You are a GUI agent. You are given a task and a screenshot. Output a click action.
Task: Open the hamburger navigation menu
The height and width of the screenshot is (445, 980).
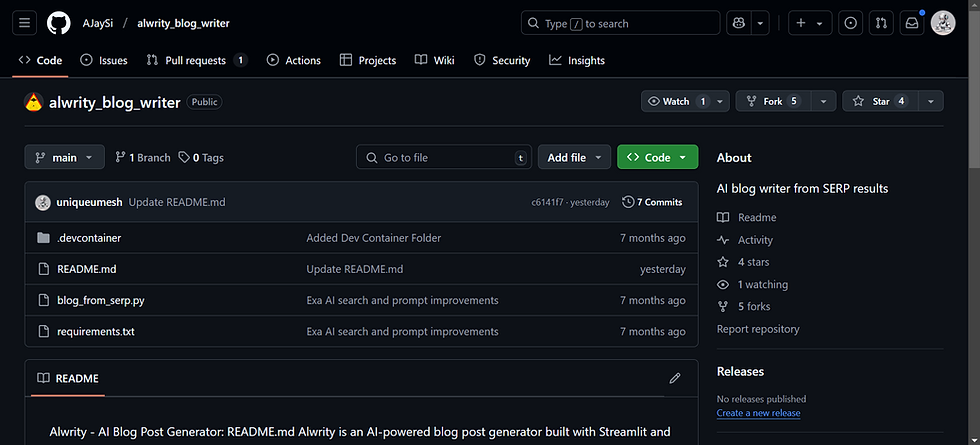[24, 23]
